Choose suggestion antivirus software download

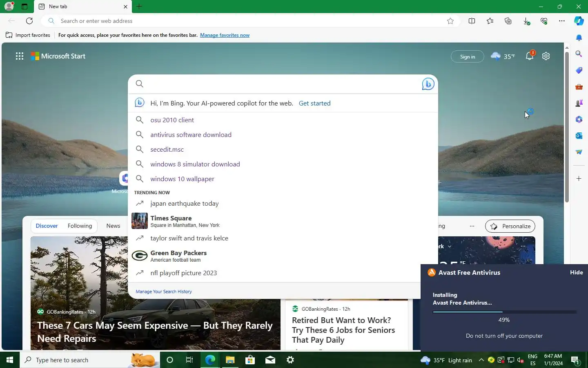pos(283,135)
